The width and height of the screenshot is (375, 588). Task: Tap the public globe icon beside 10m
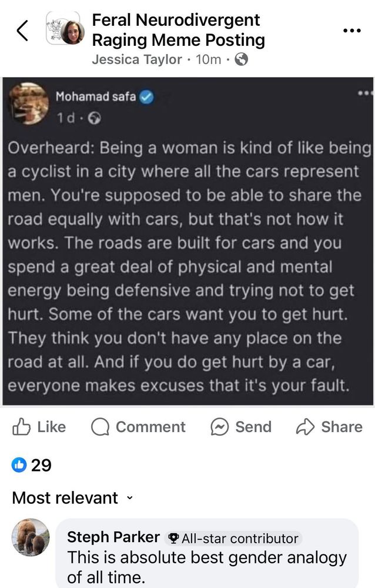241,59
